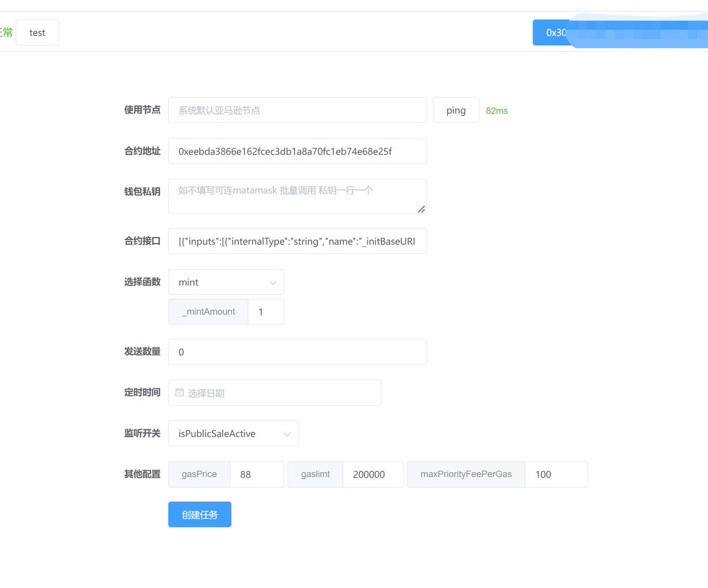708x588 pixels.
Task: Click the gaslimt label
Action: [315, 474]
